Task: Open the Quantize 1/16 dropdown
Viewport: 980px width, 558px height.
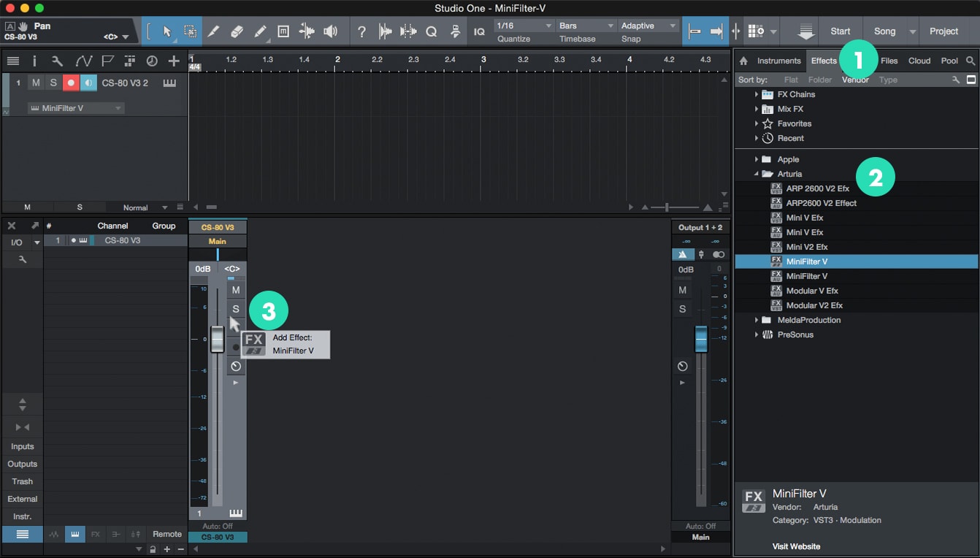Action: pyautogui.click(x=524, y=26)
